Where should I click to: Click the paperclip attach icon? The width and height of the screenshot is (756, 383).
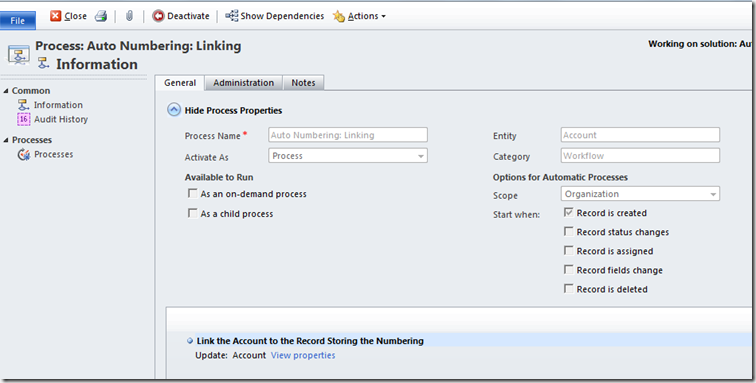pos(129,16)
